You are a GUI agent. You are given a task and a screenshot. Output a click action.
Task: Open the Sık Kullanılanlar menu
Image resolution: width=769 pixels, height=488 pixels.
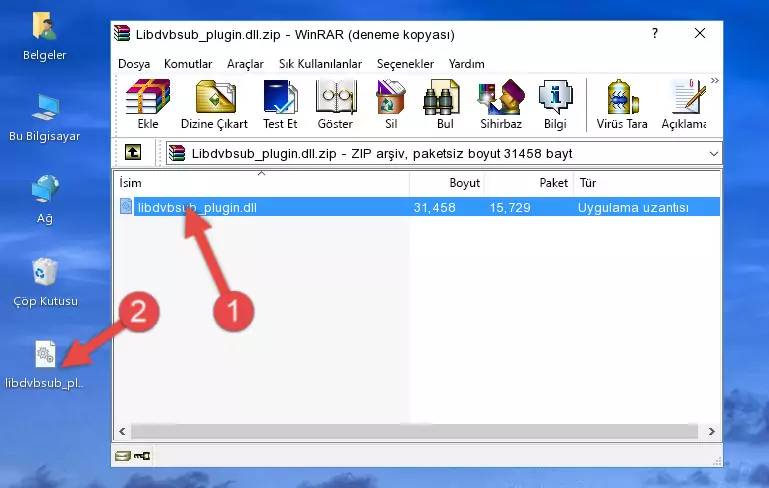pos(320,64)
